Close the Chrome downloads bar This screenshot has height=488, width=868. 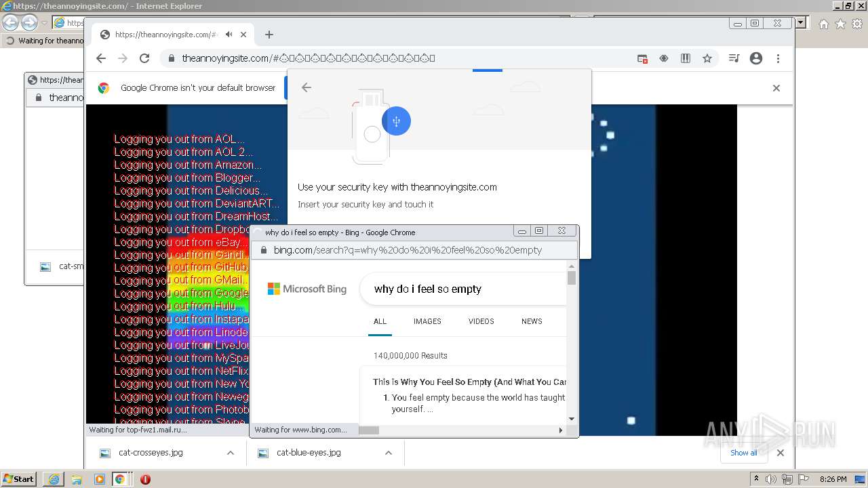pyautogui.click(x=781, y=453)
